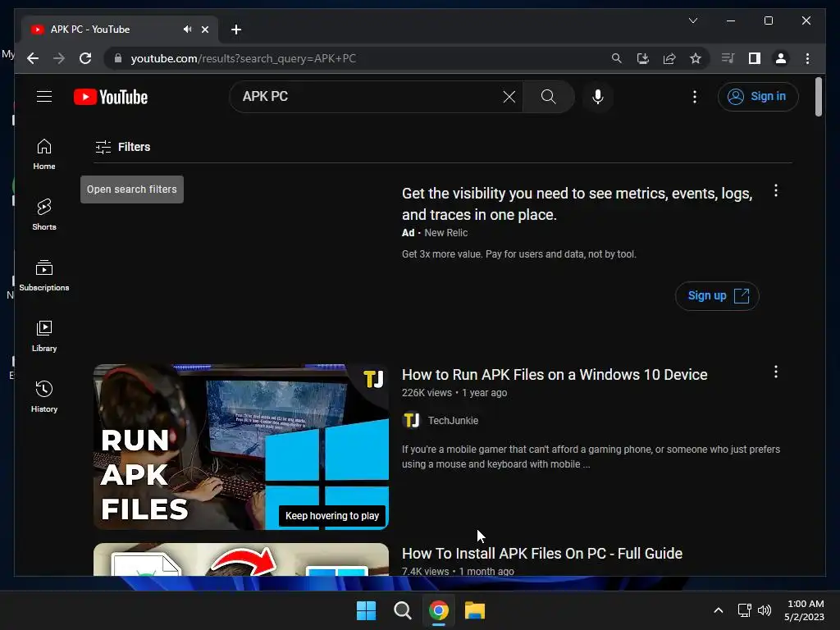Open search Filters
The height and width of the screenshot is (630, 840).
coord(123,147)
